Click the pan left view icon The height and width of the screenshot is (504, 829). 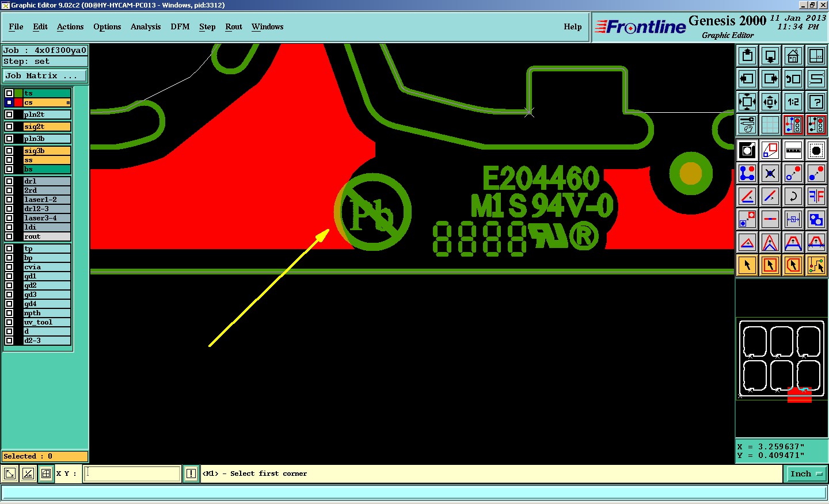click(x=747, y=79)
